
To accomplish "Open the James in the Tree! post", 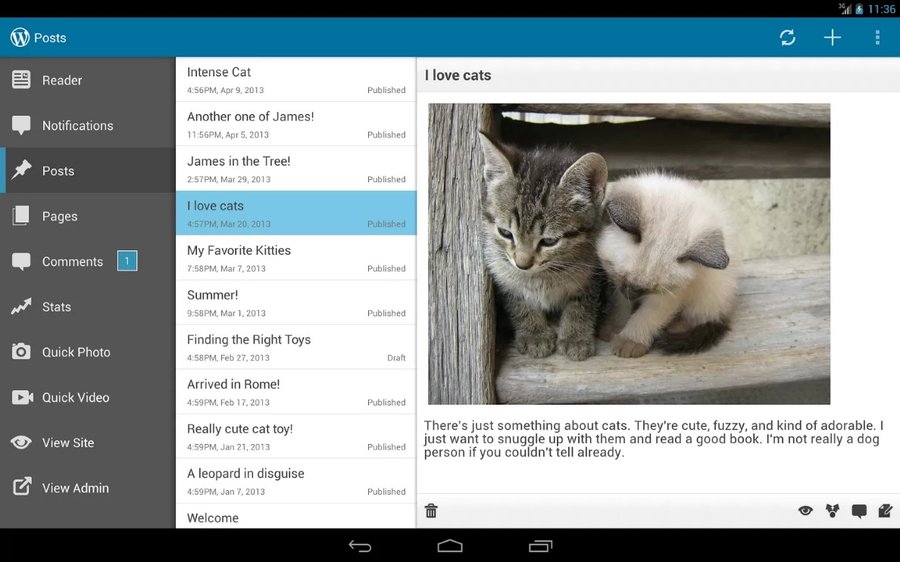I will [x=296, y=169].
